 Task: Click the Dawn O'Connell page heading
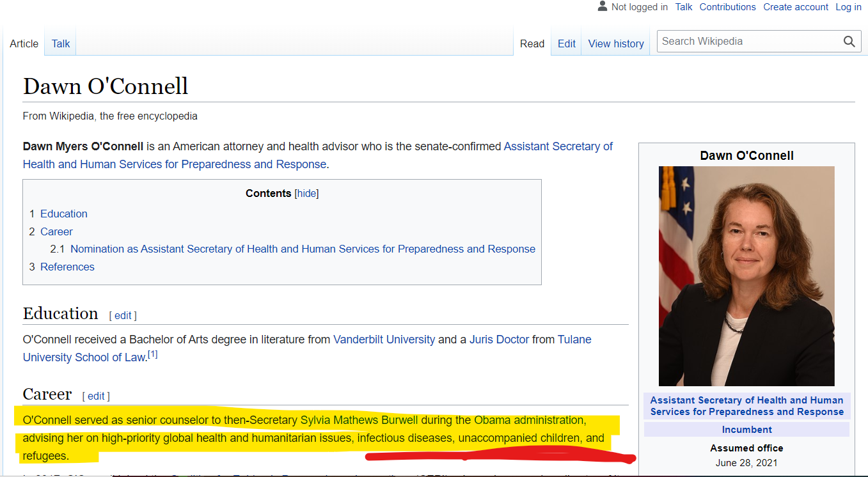[x=106, y=86]
